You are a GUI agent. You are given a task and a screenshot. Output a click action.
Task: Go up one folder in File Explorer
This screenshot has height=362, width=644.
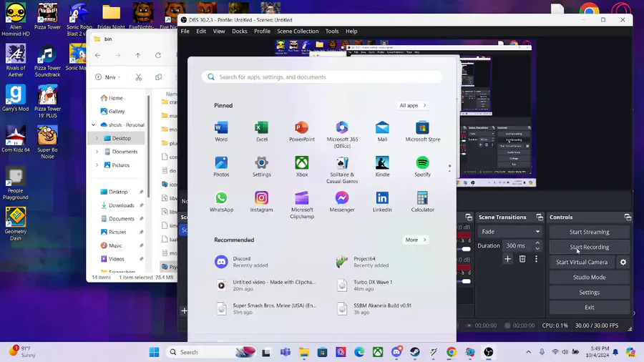pyautogui.click(x=137, y=55)
